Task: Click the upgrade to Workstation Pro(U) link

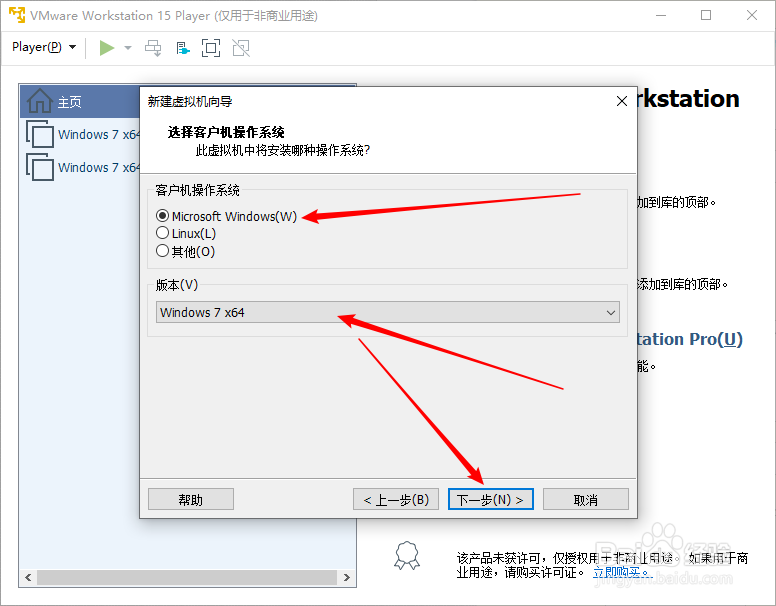Action: coord(689,339)
